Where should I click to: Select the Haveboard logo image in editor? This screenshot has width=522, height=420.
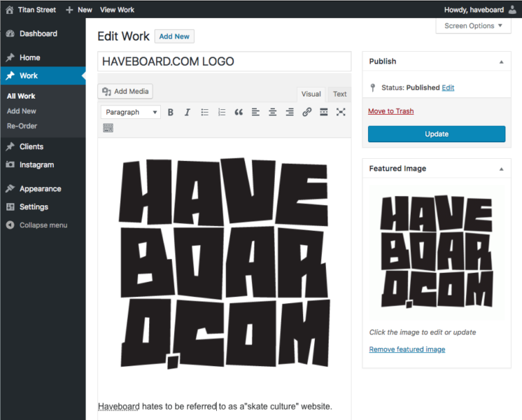pyautogui.click(x=225, y=263)
